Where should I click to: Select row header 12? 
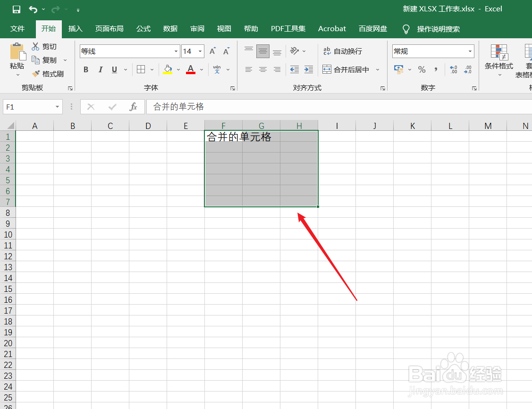[8, 256]
